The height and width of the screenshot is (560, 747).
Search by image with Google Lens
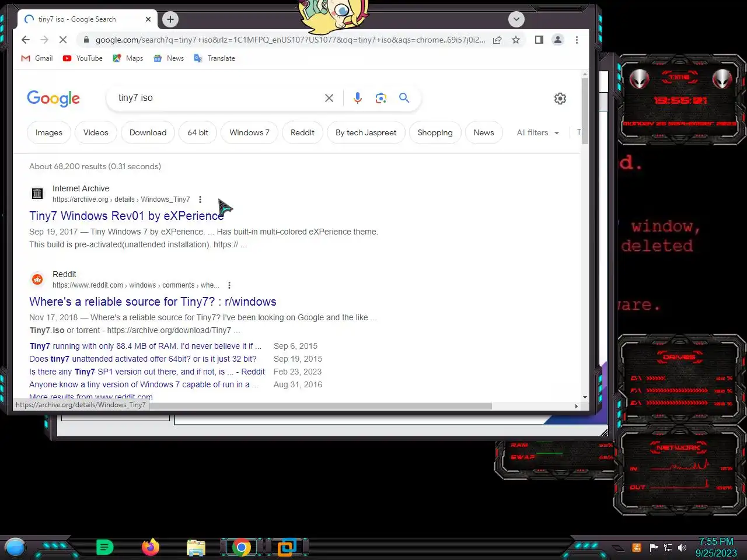point(381,98)
